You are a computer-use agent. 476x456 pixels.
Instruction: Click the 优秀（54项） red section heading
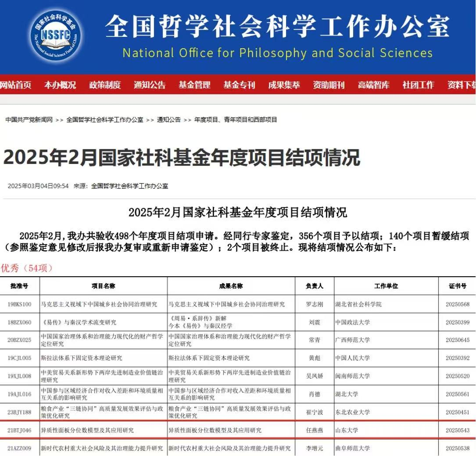[27, 268]
